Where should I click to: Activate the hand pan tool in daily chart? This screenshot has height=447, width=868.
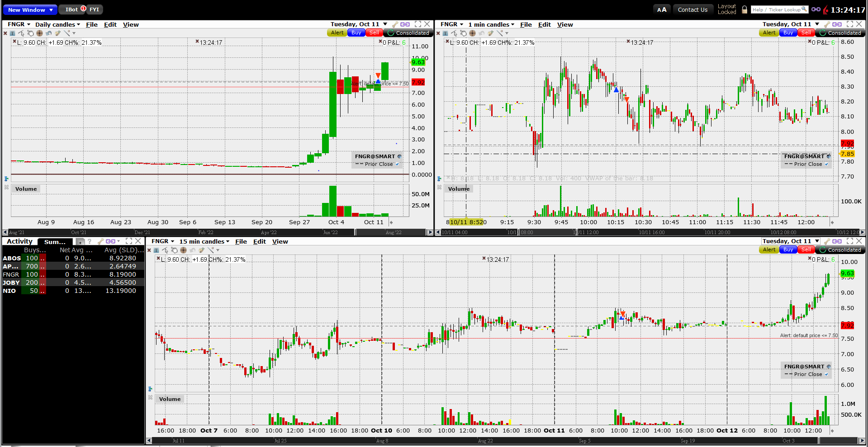pos(30,33)
